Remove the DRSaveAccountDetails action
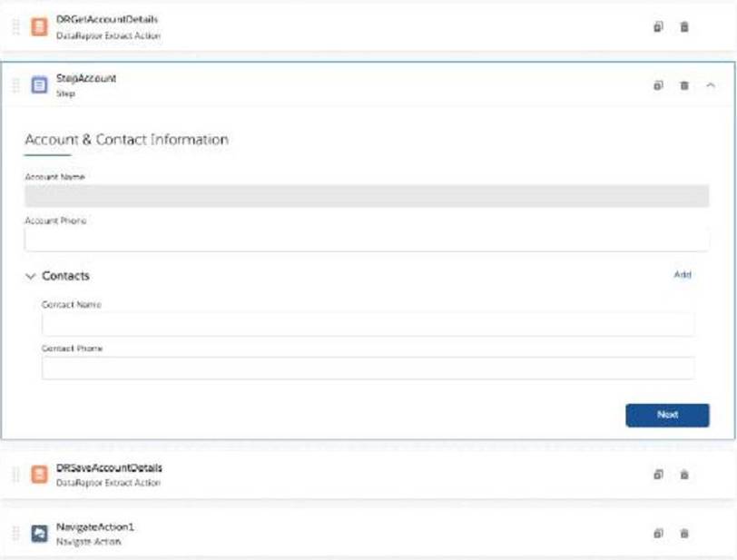737x560 pixels. click(684, 475)
